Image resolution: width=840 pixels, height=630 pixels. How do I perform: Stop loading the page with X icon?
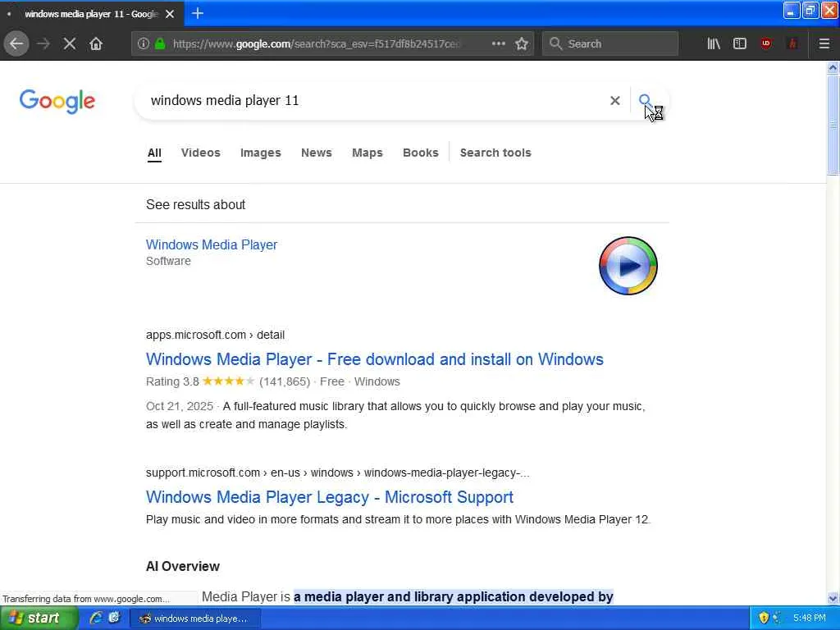tap(70, 43)
